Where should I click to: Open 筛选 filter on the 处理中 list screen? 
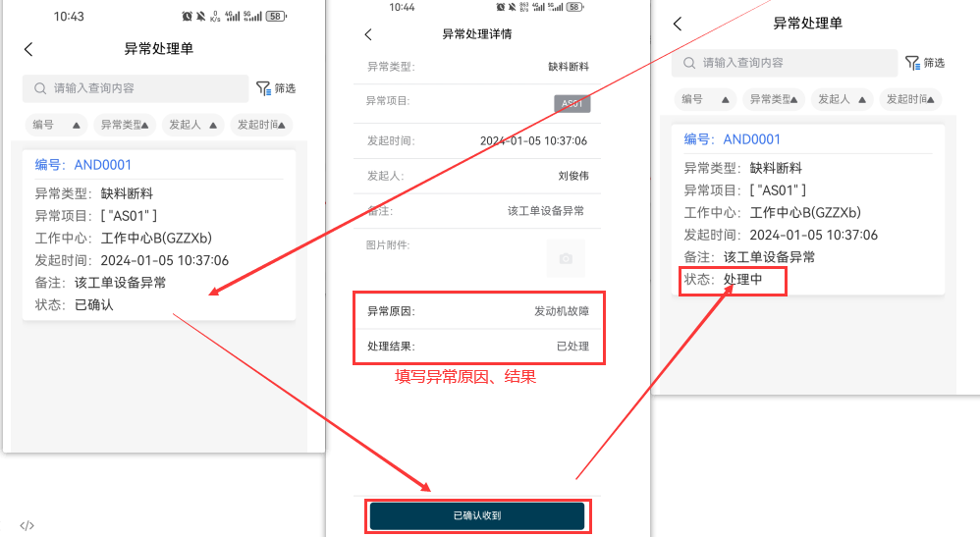click(924, 63)
